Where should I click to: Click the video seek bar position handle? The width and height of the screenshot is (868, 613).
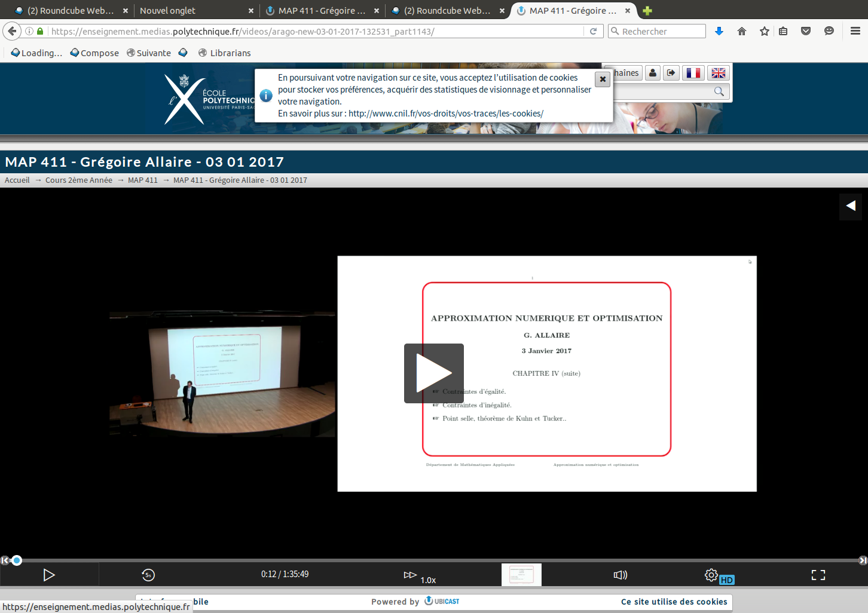17,560
